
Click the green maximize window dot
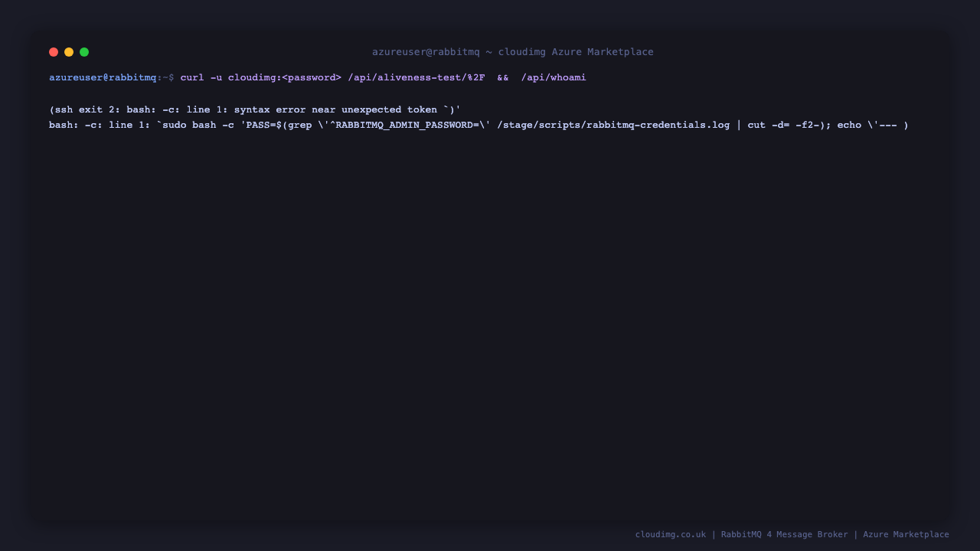pyautogui.click(x=84, y=52)
